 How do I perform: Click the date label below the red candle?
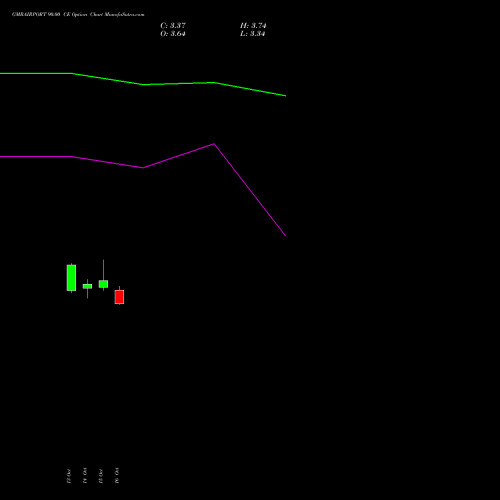point(117,476)
